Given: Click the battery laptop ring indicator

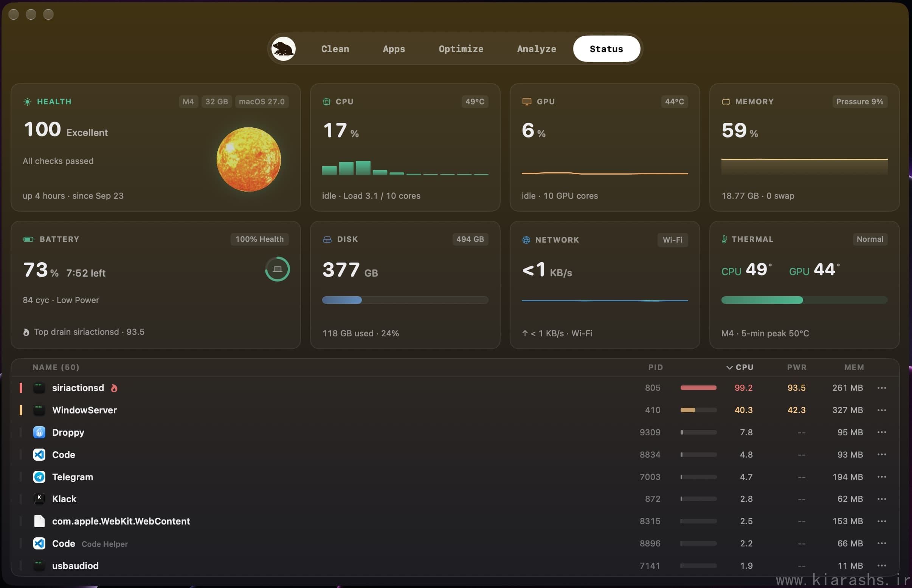Looking at the screenshot, I should tap(278, 269).
